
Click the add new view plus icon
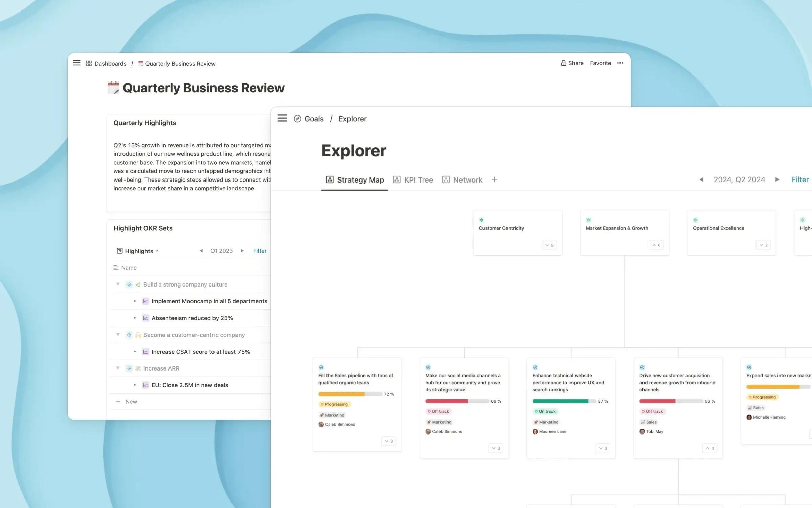[495, 180]
